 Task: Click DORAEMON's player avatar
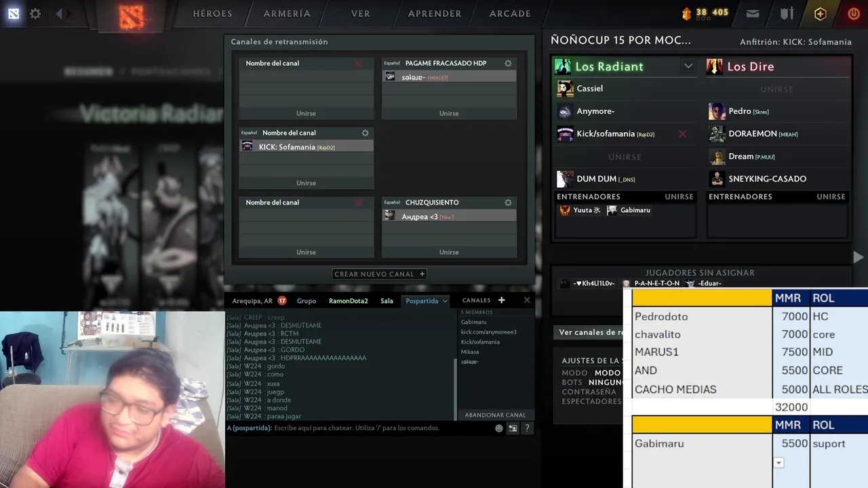click(717, 134)
